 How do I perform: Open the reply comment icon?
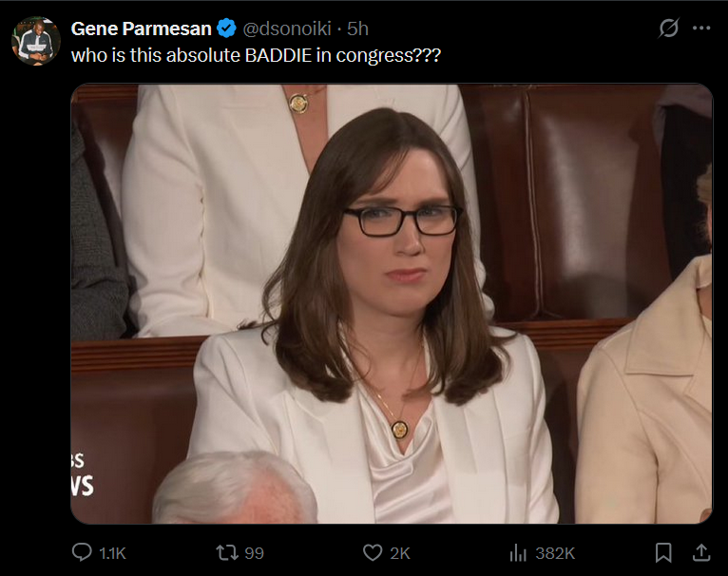click(82, 553)
